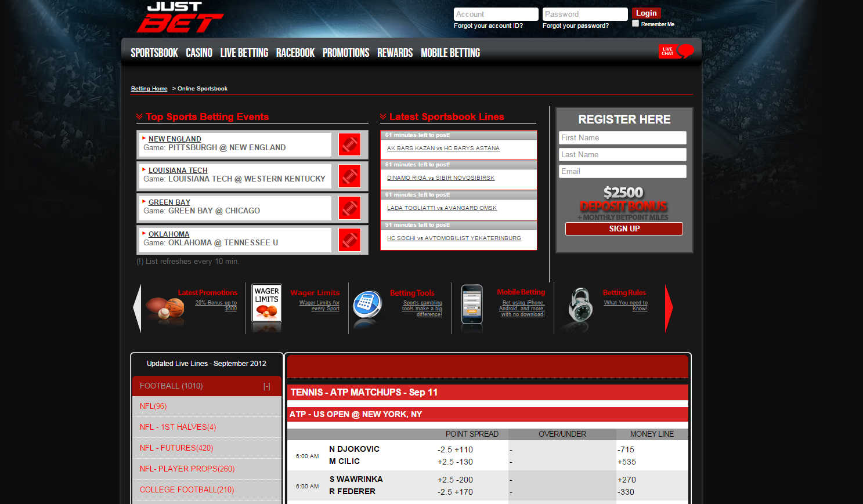The height and width of the screenshot is (504, 863).
Task: Click Forgot your password link
Action: tap(576, 26)
